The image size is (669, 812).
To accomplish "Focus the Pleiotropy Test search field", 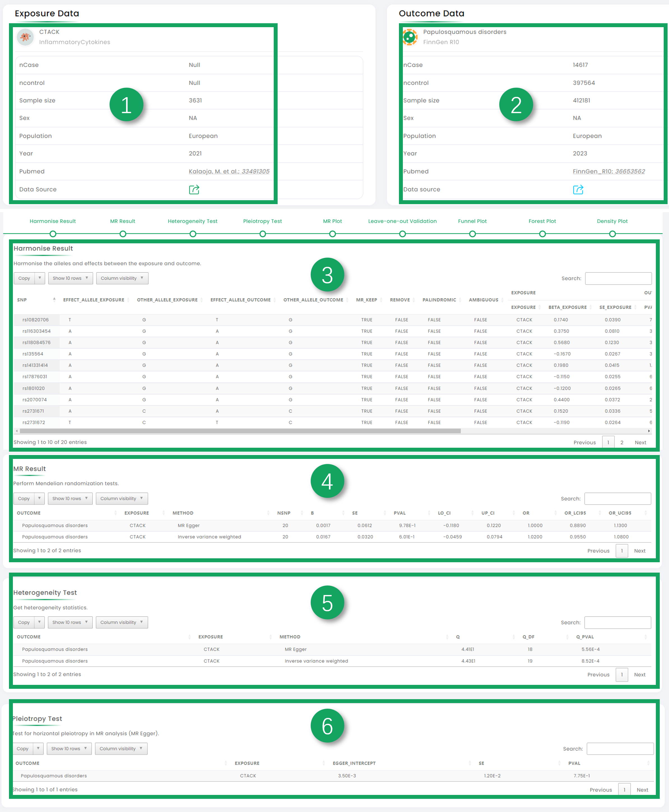I will tap(620, 749).
